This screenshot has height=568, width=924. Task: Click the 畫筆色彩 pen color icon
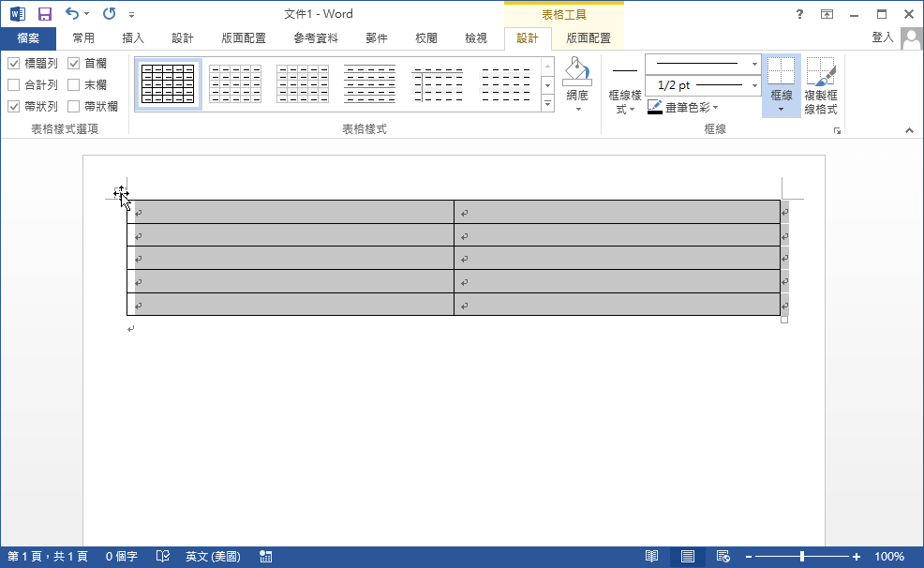pyautogui.click(x=653, y=105)
